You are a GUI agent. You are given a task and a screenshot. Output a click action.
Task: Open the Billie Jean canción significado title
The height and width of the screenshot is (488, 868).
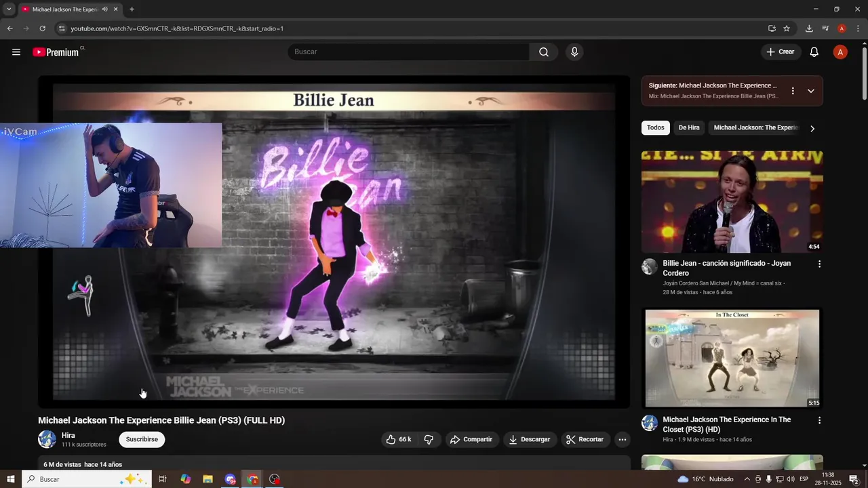coord(726,268)
